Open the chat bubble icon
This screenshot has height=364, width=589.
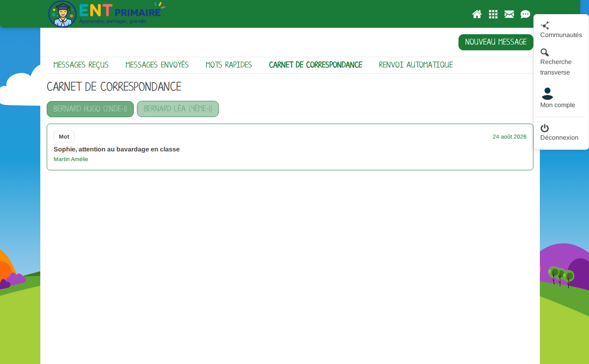click(525, 14)
